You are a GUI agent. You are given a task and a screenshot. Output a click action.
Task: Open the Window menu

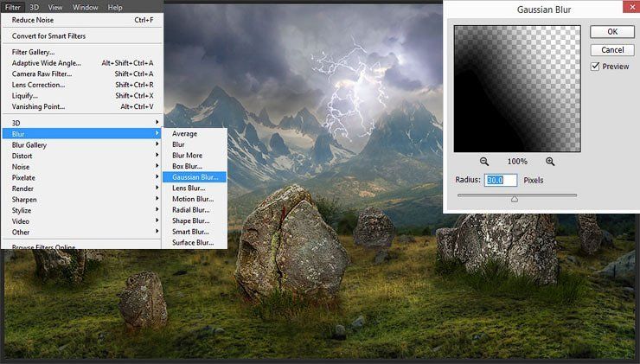[x=86, y=7]
